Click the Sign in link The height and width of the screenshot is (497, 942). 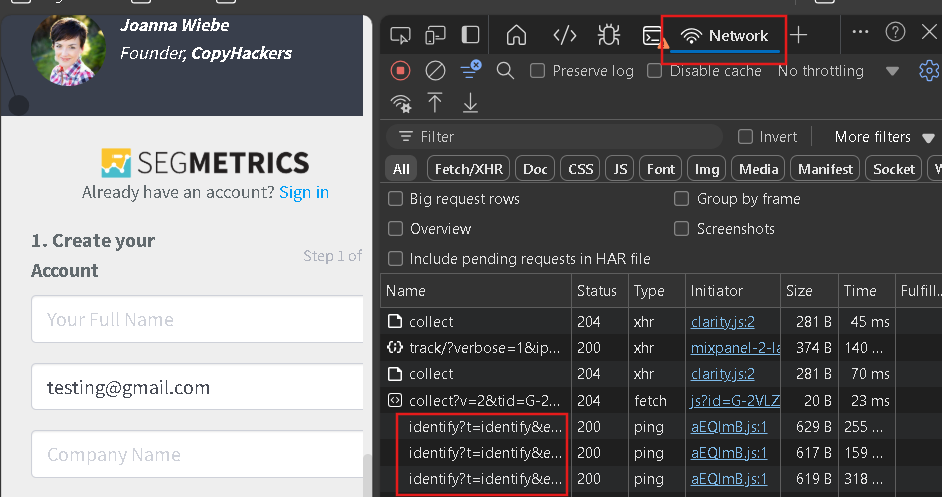[304, 192]
